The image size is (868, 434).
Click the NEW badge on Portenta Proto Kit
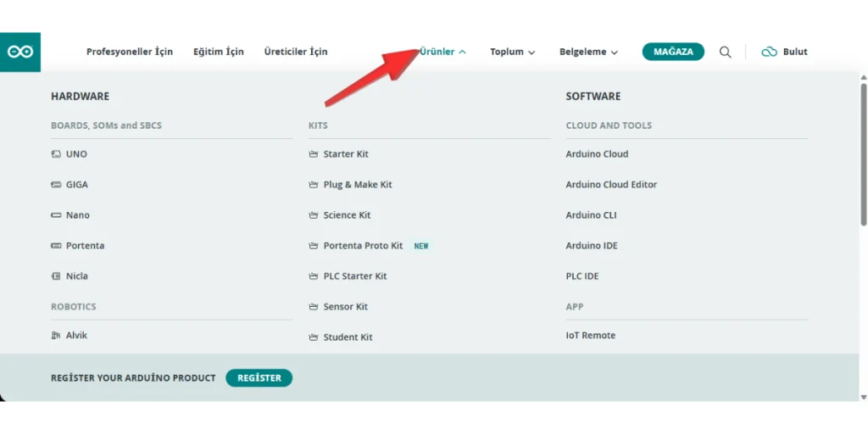421,247
